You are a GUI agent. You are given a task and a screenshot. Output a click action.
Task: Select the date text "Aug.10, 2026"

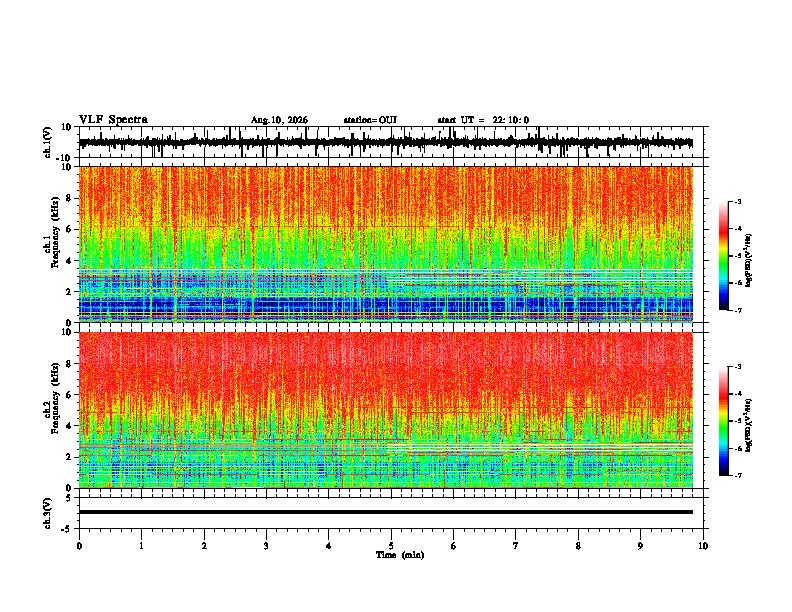coord(279,120)
